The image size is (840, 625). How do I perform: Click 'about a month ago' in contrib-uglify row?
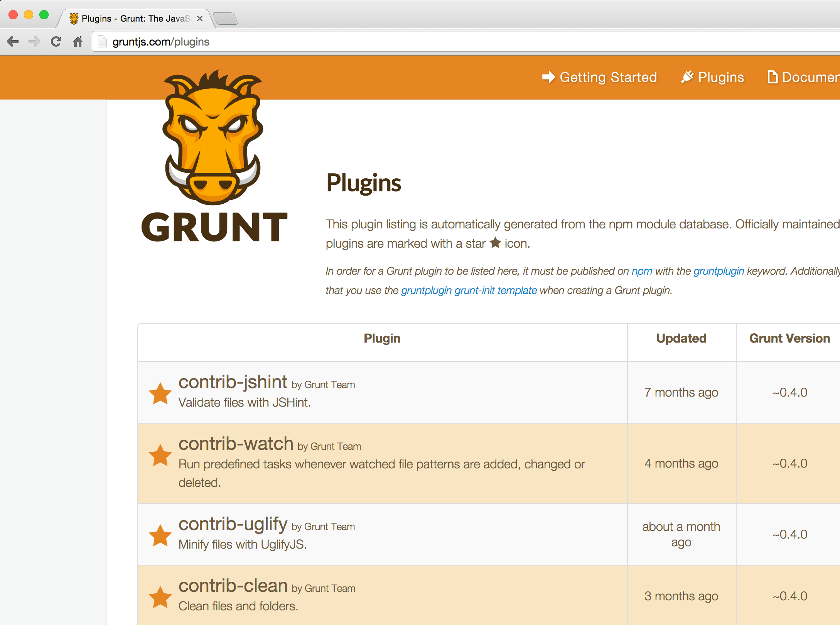(x=681, y=534)
